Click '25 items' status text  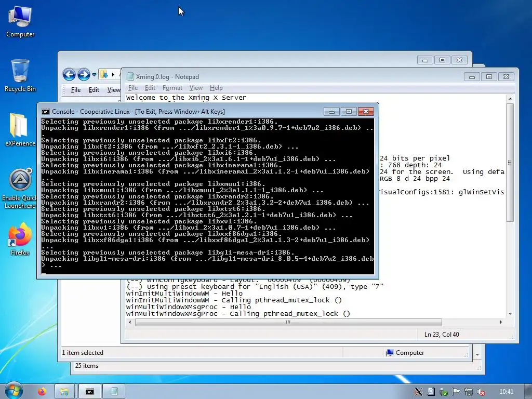(x=87, y=366)
